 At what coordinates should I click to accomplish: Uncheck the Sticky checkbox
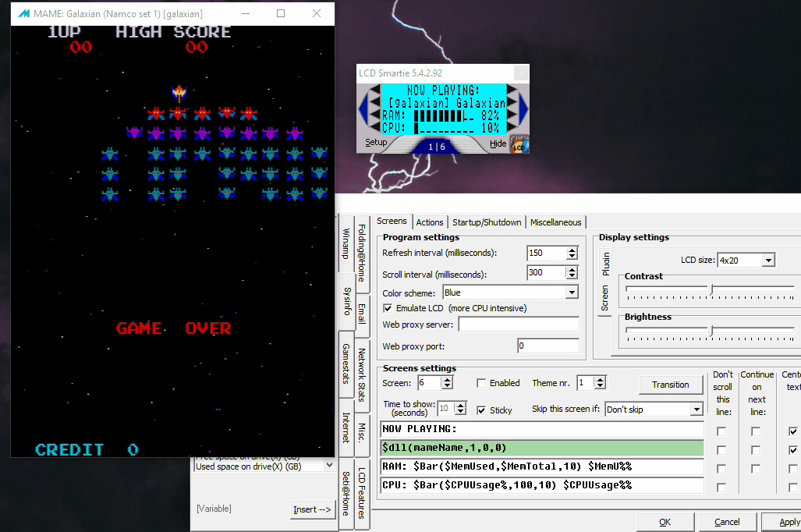coord(481,410)
